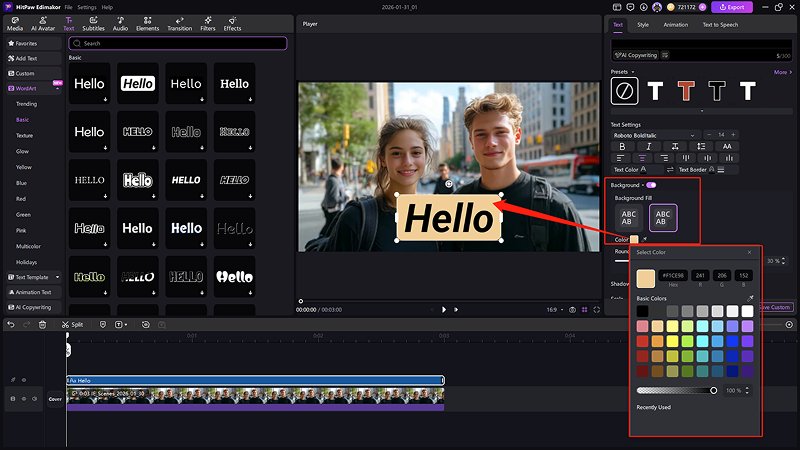
Task: Click the Cover button on video track
Action: tap(55, 399)
